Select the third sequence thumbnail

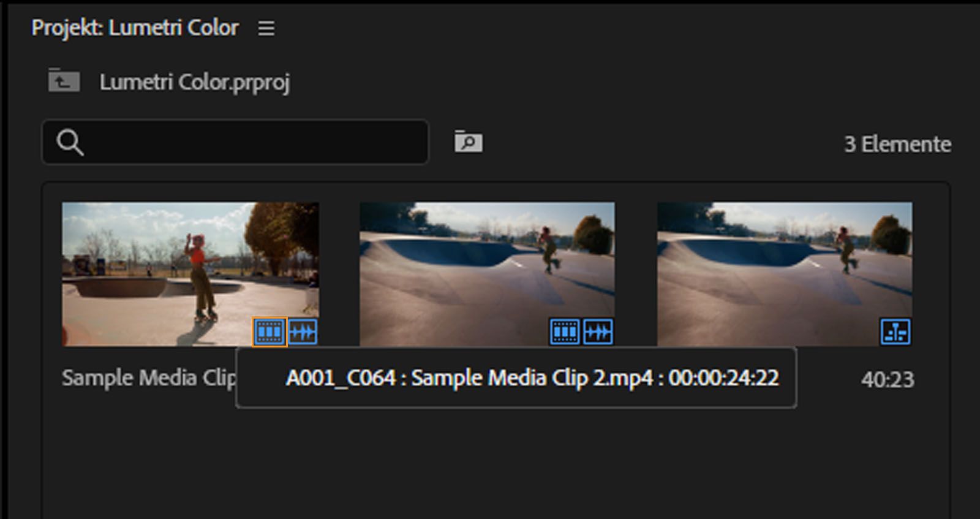tap(785, 274)
